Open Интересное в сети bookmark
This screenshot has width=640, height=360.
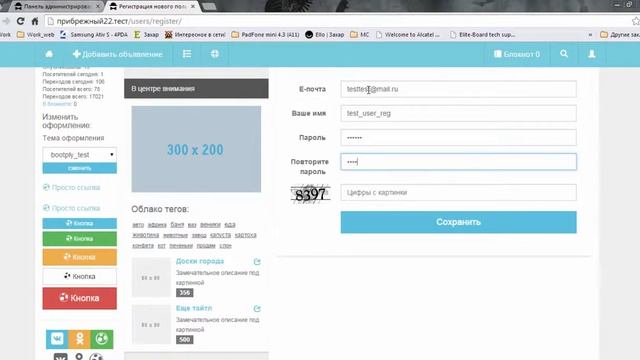tap(195, 35)
